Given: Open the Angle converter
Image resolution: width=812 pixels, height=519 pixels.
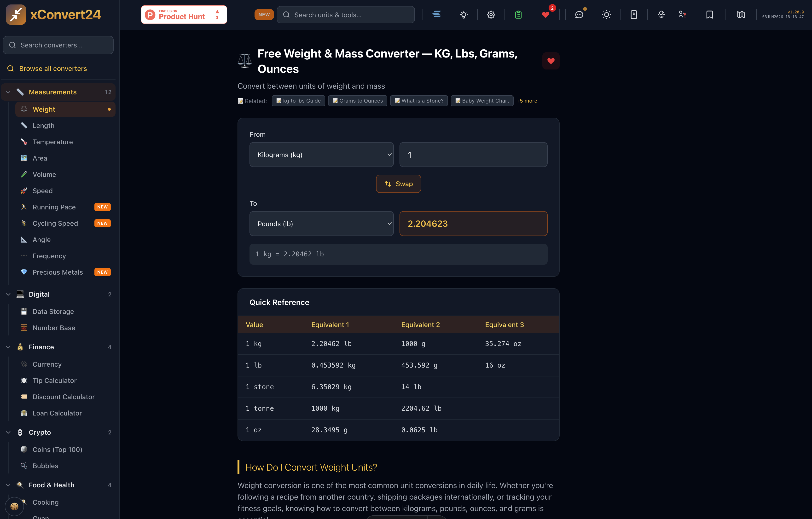Looking at the screenshot, I should [65, 239].
